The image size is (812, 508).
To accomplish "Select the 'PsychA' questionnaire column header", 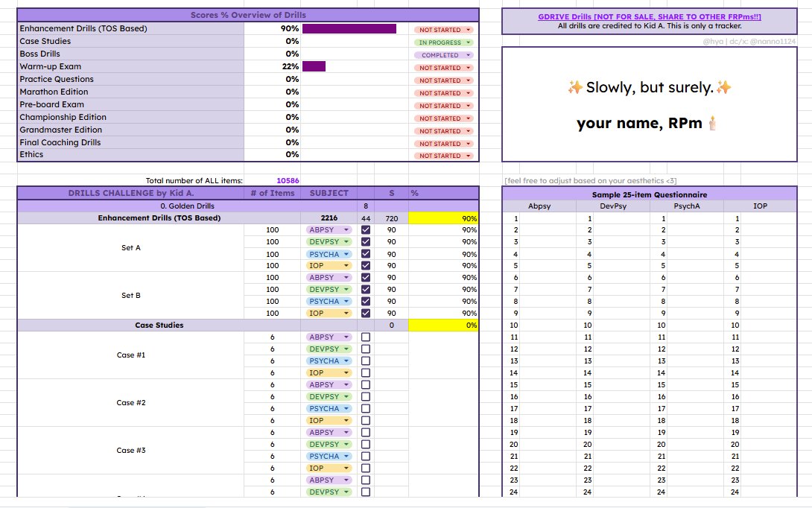I will [687, 206].
